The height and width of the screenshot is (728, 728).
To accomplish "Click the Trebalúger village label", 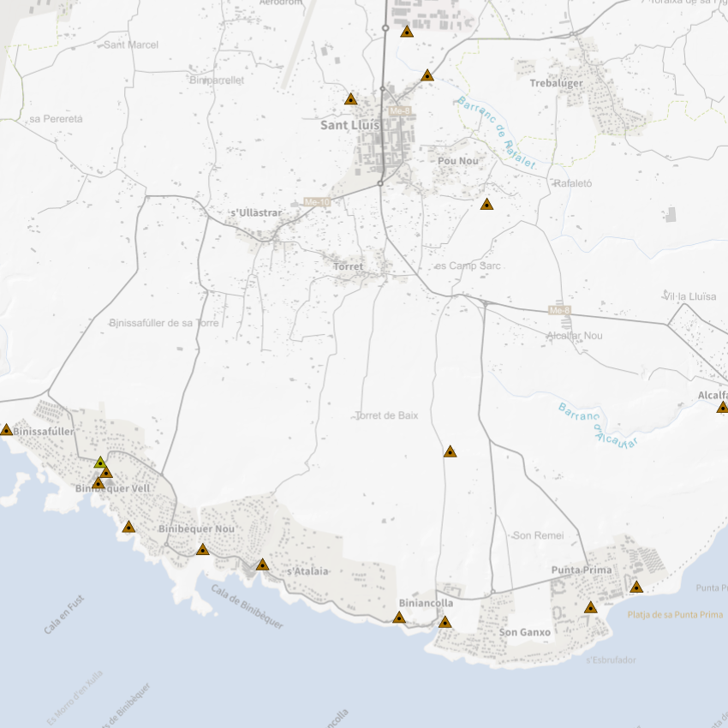I will (556, 83).
